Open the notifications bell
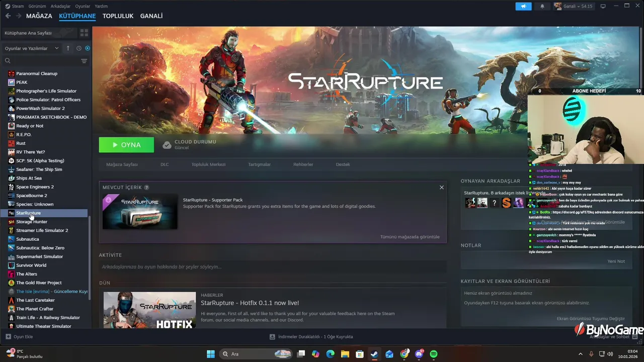This screenshot has height=362, width=644. pos(542,6)
